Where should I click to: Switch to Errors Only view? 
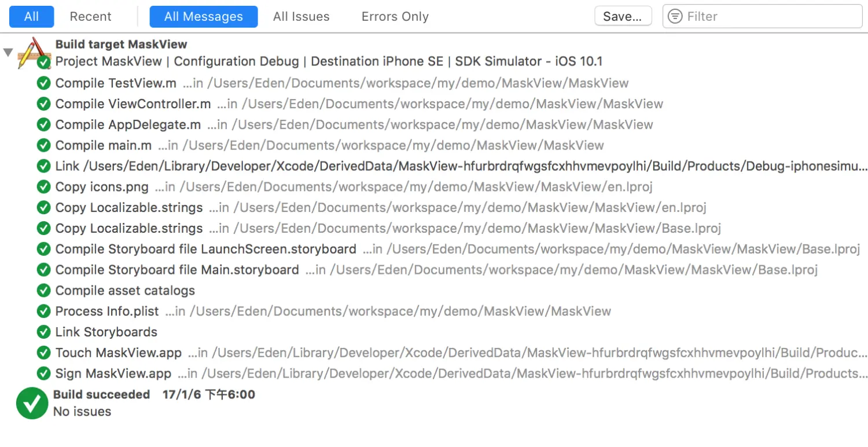(x=395, y=17)
